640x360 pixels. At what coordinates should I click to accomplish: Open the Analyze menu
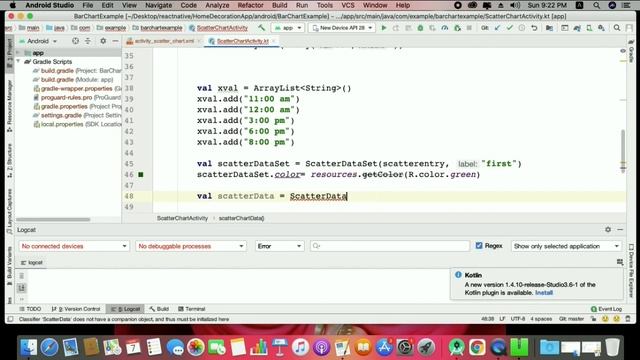217,5
